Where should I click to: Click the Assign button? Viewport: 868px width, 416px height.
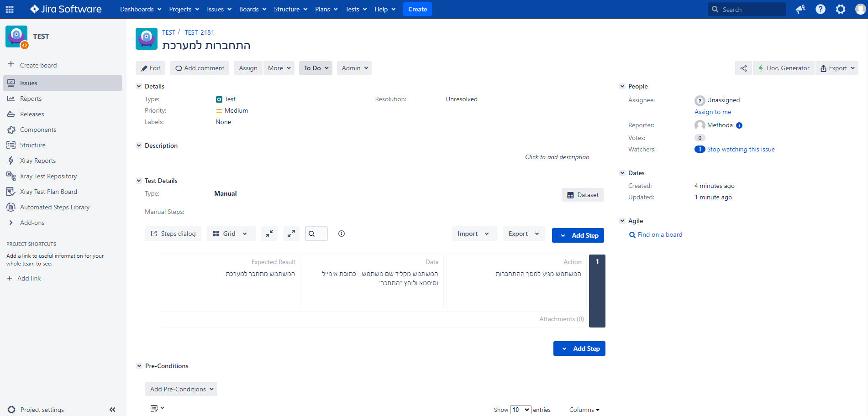coord(248,68)
